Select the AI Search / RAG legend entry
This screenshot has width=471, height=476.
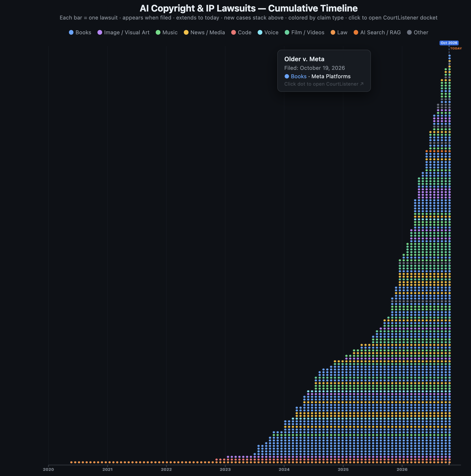pos(377,32)
